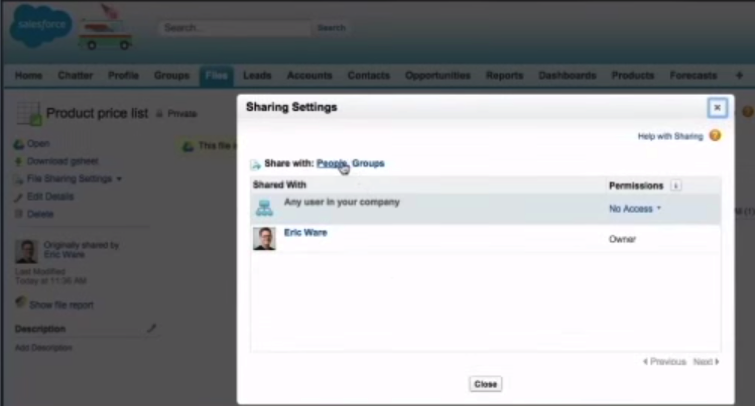755x407 pixels.
Task: Share with Groups link in dialog
Action: (368, 163)
